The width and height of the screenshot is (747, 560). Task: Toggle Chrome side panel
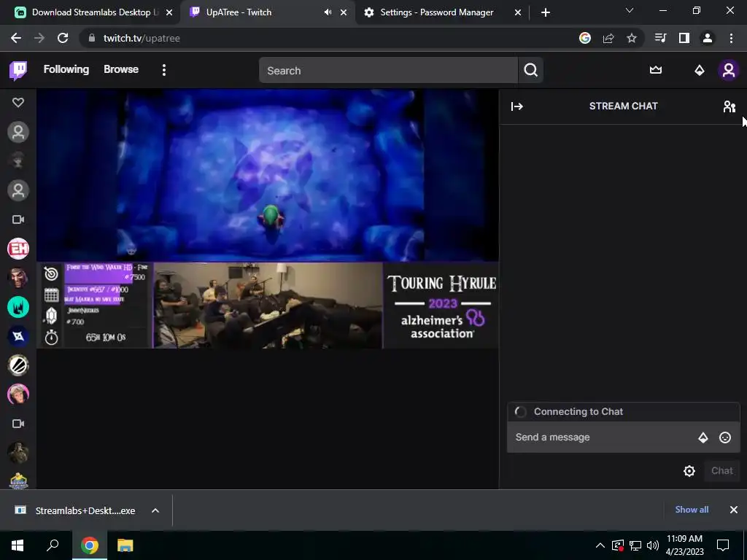click(x=684, y=38)
